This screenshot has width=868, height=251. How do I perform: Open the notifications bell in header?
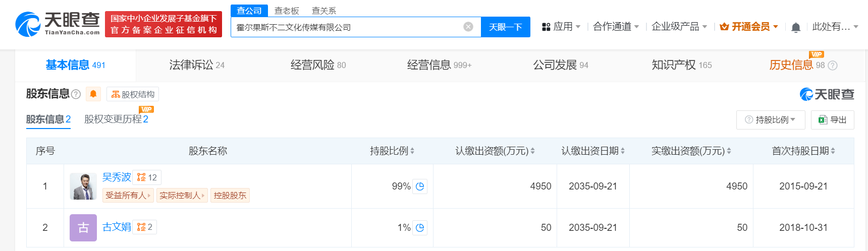pyautogui.click(x=796, y=27)
